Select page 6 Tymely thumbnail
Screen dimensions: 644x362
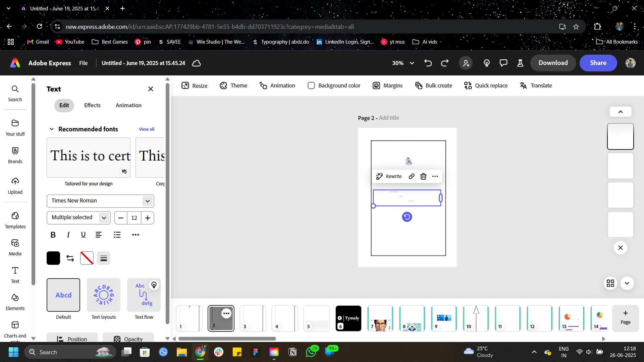pos(348,318)
